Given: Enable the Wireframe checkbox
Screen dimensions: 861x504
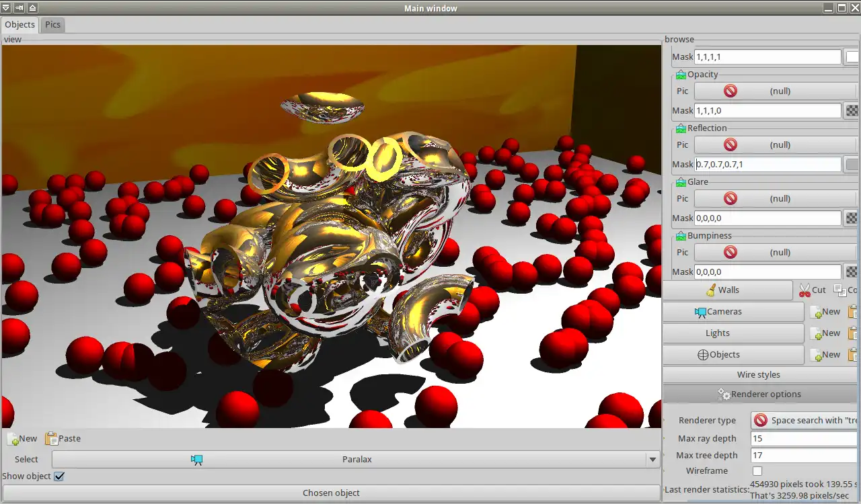Looking at the screenshot, I should pyautogui.click(x=757, y=471).
